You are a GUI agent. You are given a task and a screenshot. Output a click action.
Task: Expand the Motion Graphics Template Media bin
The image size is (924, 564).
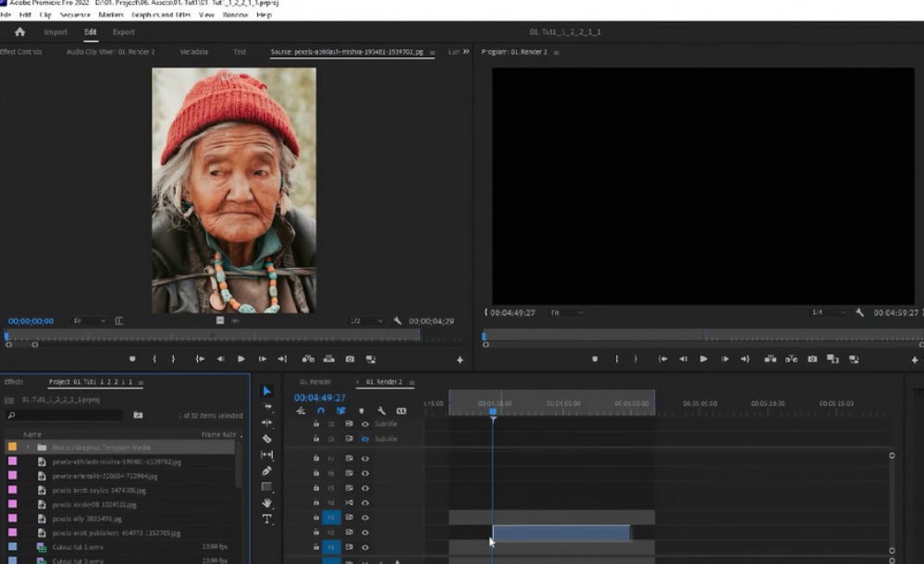[29, 446]
